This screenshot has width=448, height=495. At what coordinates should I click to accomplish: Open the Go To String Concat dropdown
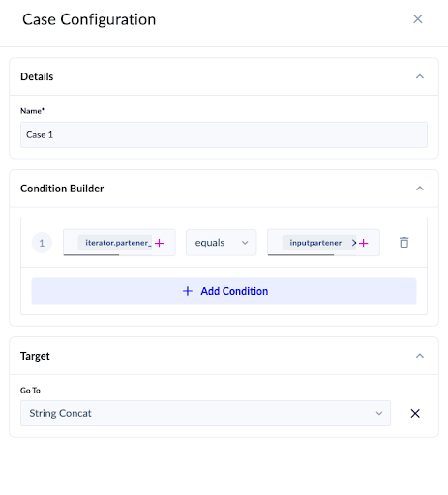click(x=205, y=413)
